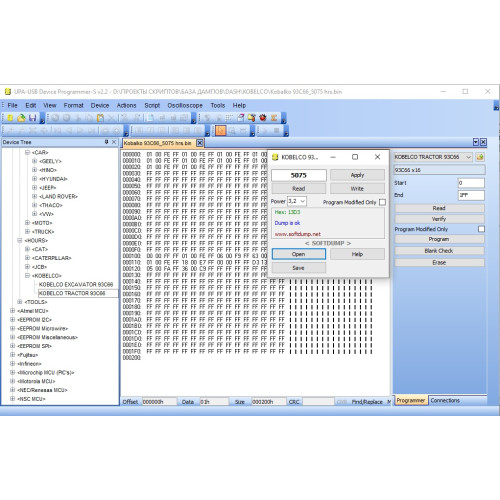
Task: Click the red bug debug icon
Action: tap(263, 118)
